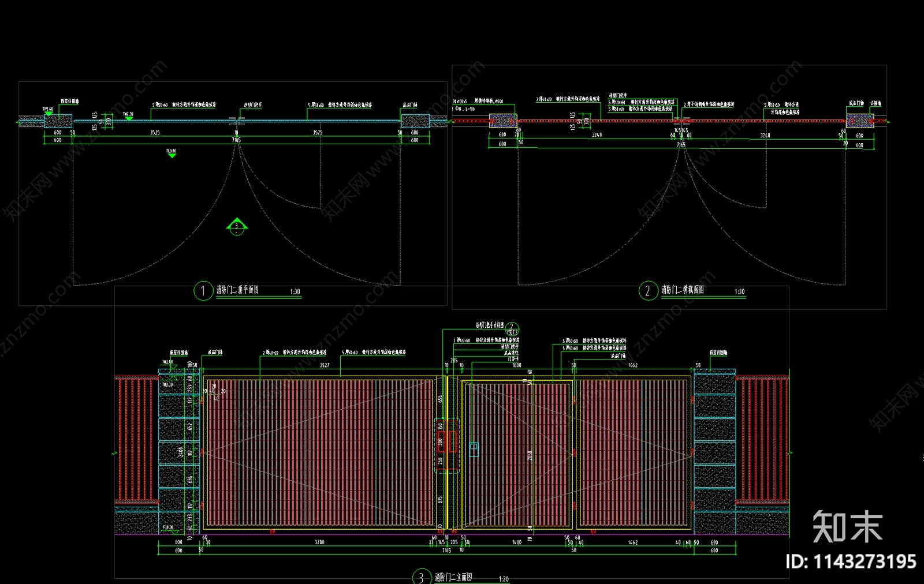
Task: Click the numbered circle 1 beside the top plan title
Action: [x=203, y=291]
